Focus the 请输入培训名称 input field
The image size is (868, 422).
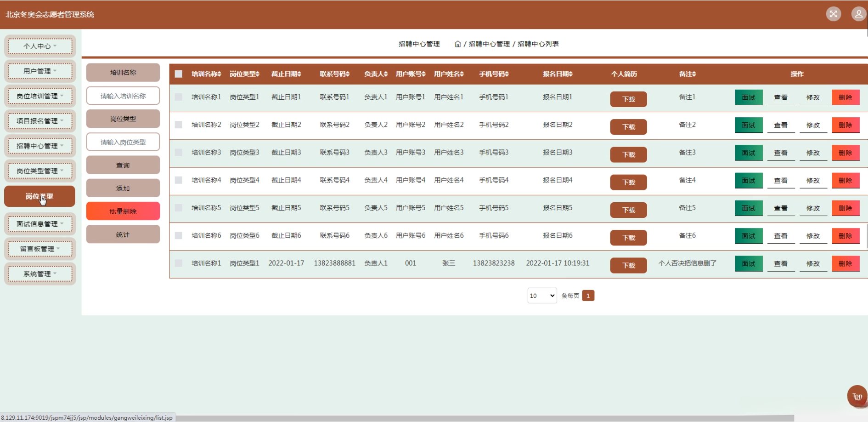(123, 96)
